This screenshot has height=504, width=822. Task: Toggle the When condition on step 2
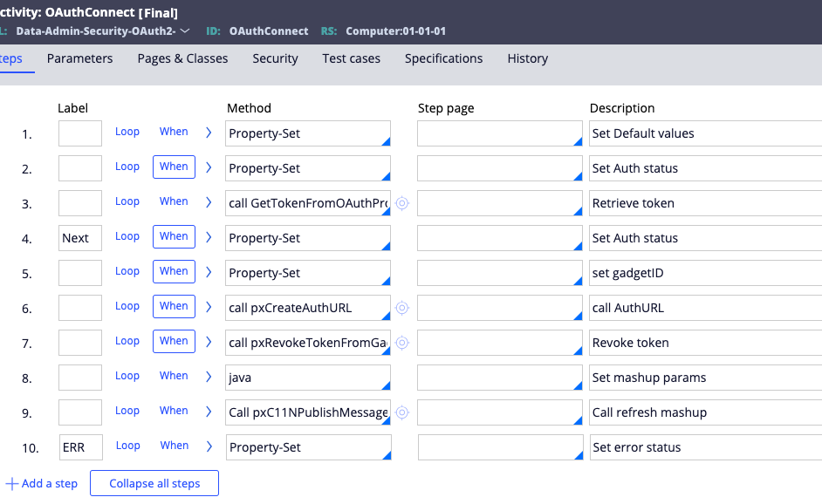[174, 167]
